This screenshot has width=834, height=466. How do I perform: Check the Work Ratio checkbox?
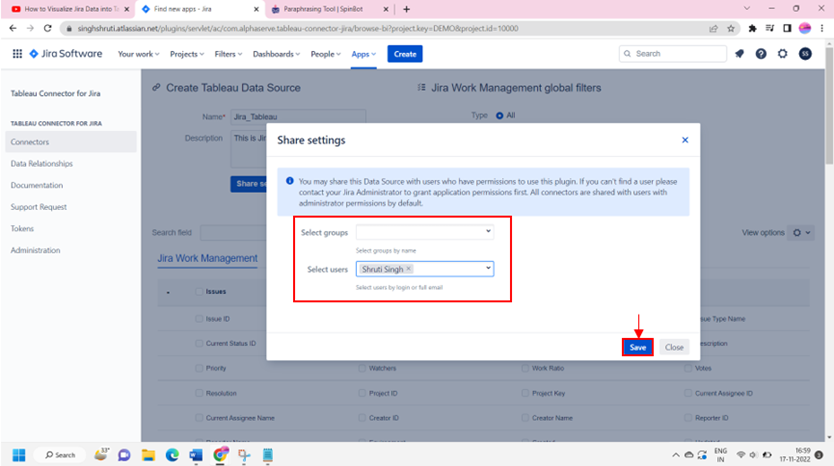coord(525,368)
